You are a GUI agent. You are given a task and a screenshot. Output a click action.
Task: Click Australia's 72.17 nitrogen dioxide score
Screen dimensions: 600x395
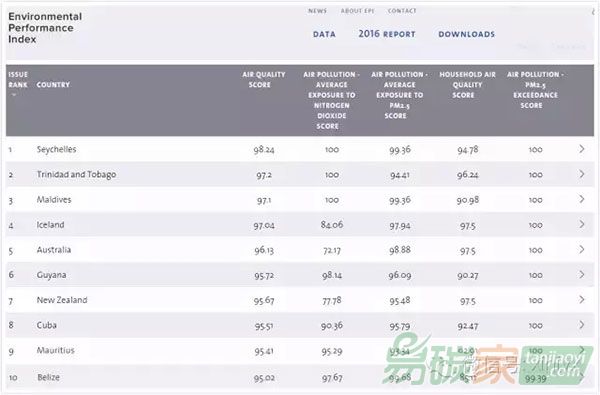tap(332, 250)
